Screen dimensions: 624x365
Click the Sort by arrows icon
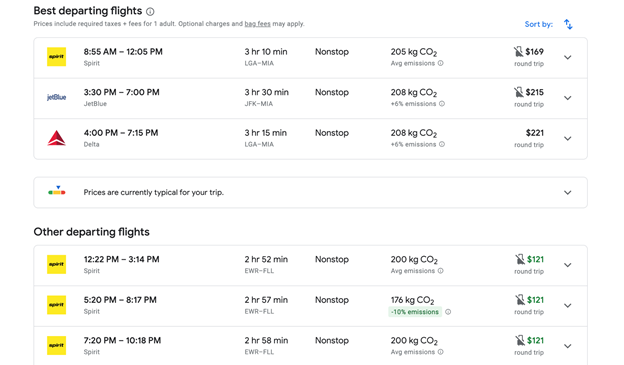click(568, 24)
